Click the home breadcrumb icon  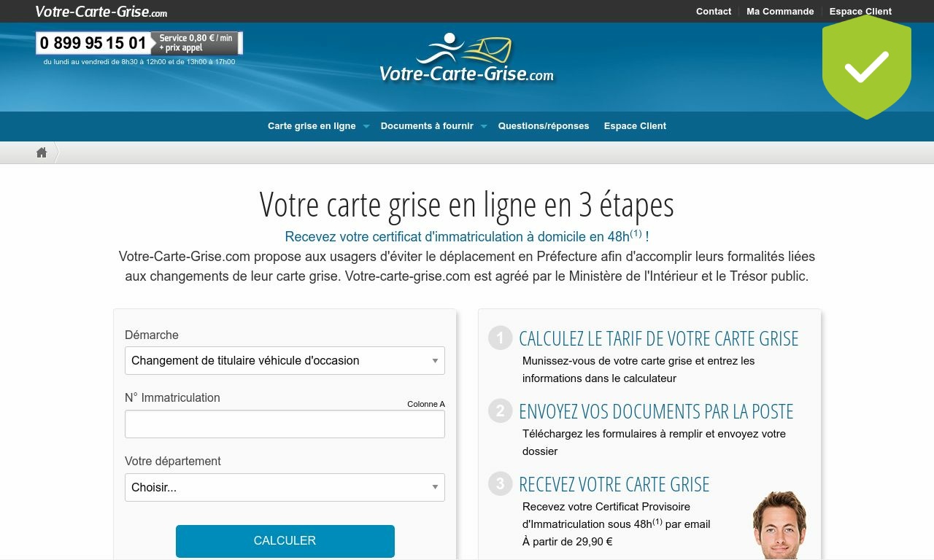(42, 152)
